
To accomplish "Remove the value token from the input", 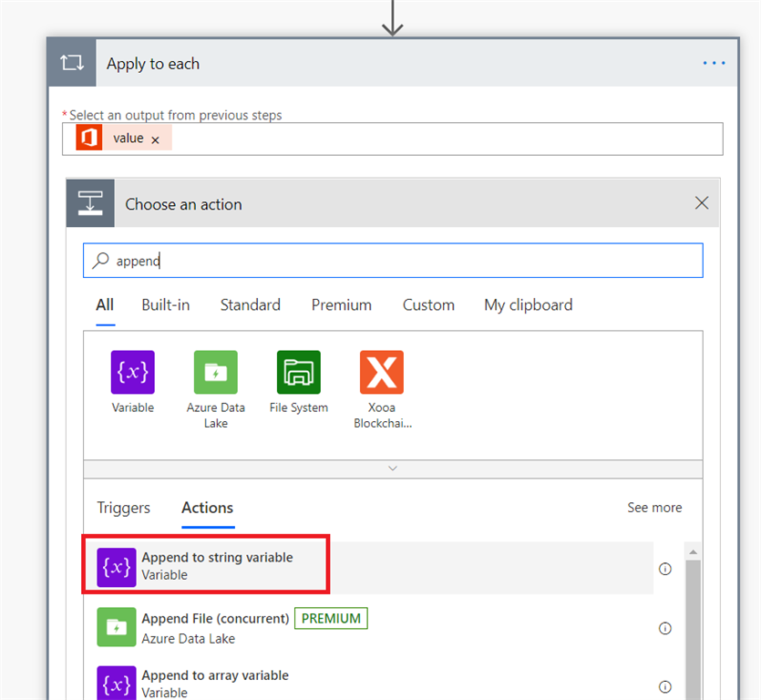I will (x=155, y=139).
